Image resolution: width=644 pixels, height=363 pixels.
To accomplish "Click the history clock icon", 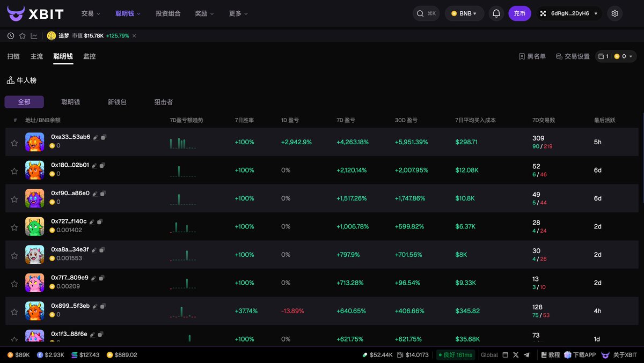I will [x=11, y=36].
